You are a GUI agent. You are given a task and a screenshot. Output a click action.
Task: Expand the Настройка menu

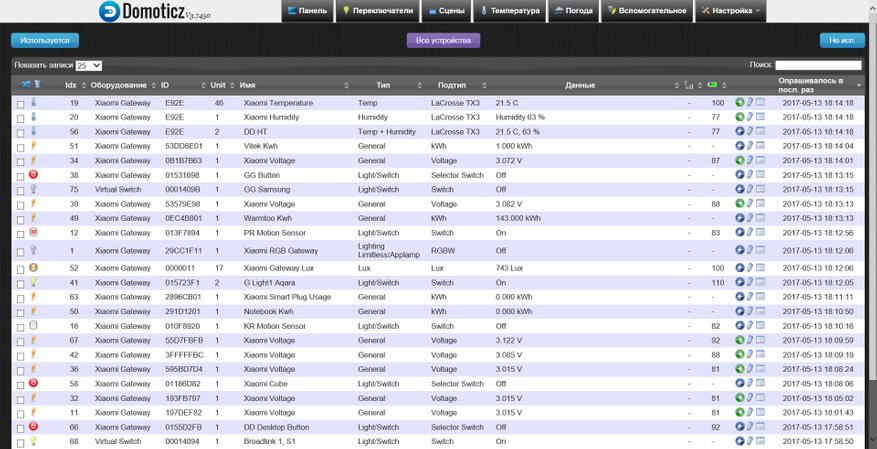(x=730, y=11)
